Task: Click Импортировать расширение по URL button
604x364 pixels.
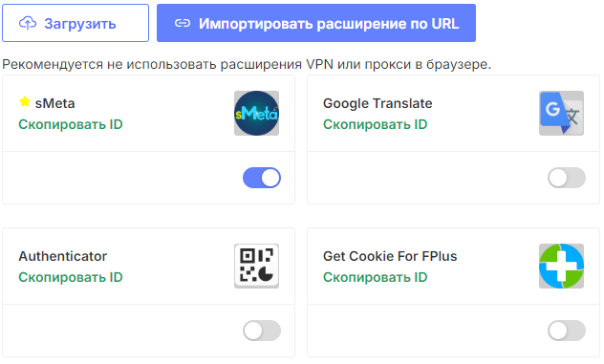Action: pos(316,23)
